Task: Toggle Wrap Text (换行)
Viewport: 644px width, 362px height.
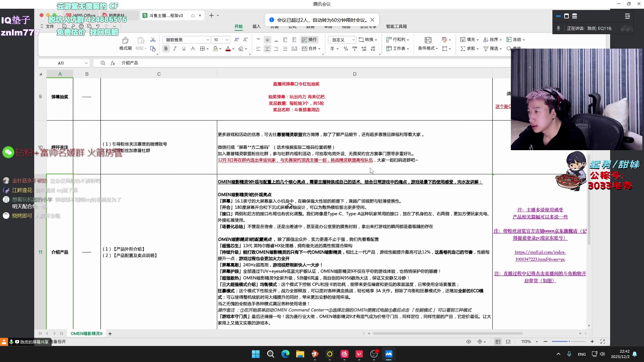Action: [x=309, y=40]
